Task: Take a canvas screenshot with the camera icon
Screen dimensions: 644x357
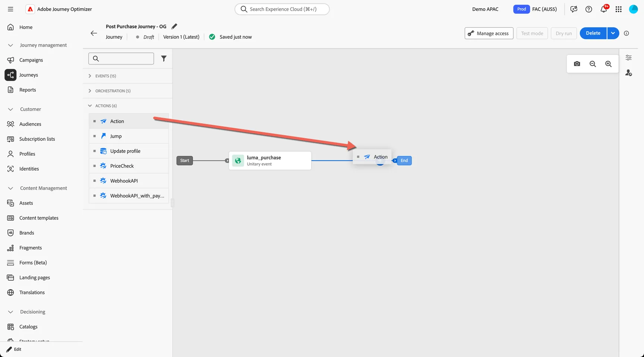Action: (x=577, y=64)
